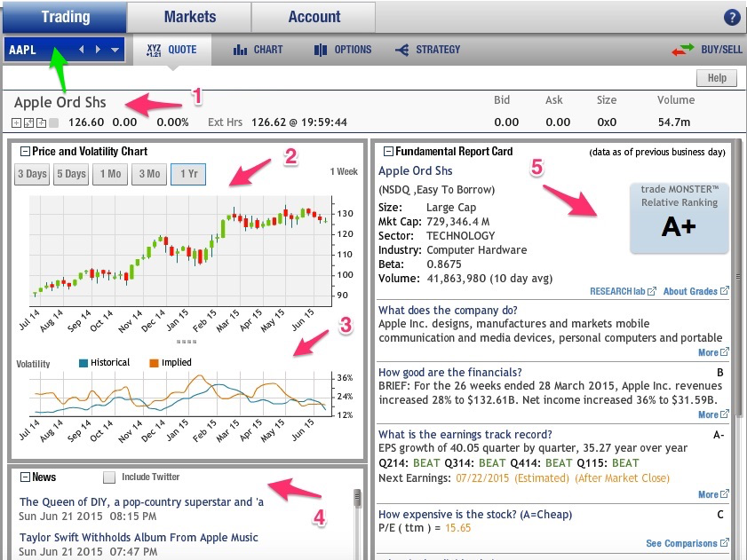The width and height of the screenshot is (747, 560).
Task: Click the third add icon beside the price
Action: pyautogui.click(x=42, y=122)
